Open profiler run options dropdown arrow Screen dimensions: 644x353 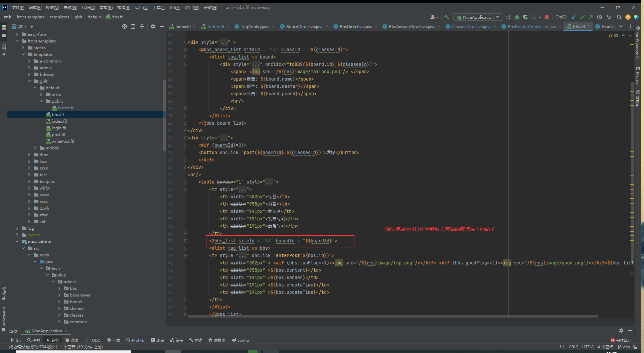click(x=540, y=17)
